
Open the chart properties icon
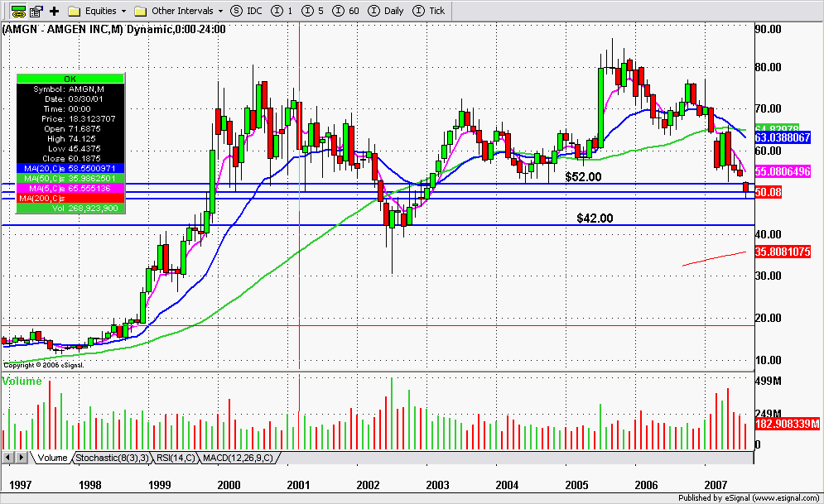point(36,11)
